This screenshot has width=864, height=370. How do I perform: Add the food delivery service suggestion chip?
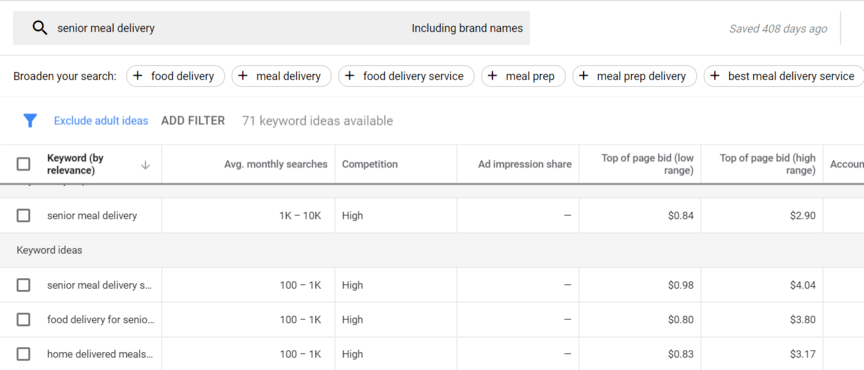[x=406, y=76]
